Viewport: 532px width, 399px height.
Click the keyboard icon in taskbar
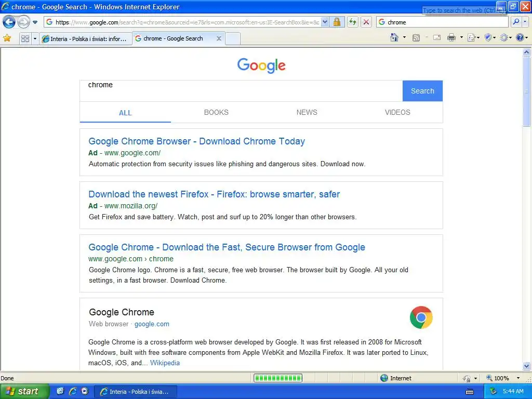click(470, 392)
